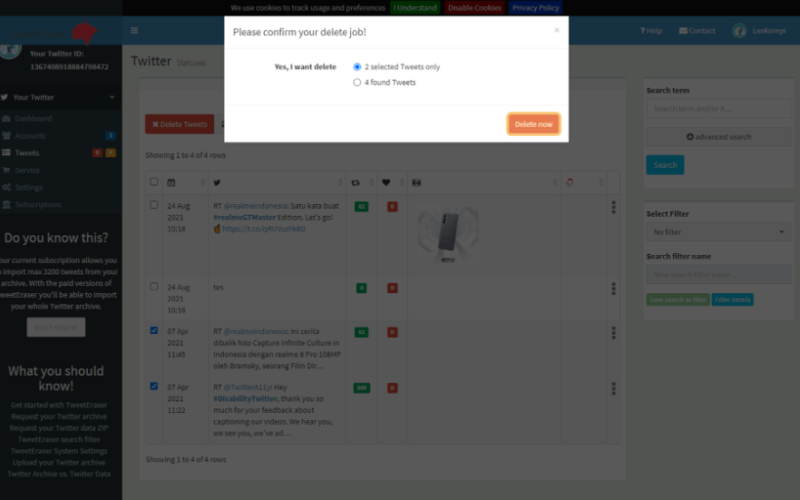Open TweetEraser System Settings link
The height and width of the screenshot is (500, 800).
click(59, 451)
